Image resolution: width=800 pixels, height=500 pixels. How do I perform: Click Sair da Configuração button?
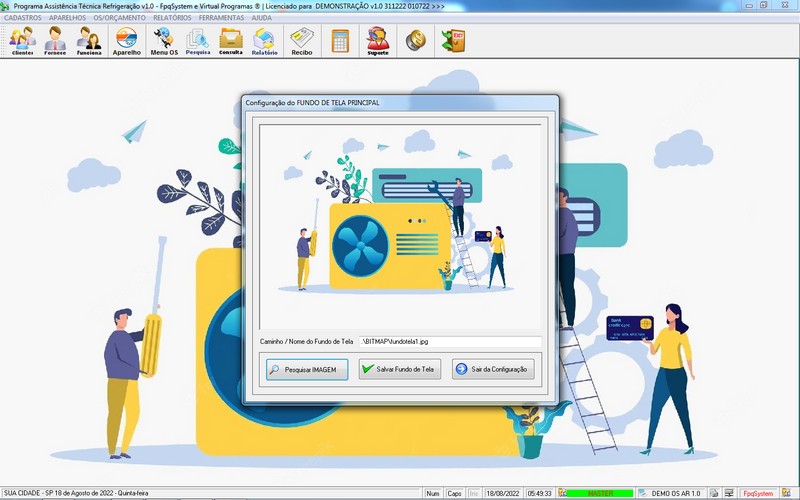494,369
